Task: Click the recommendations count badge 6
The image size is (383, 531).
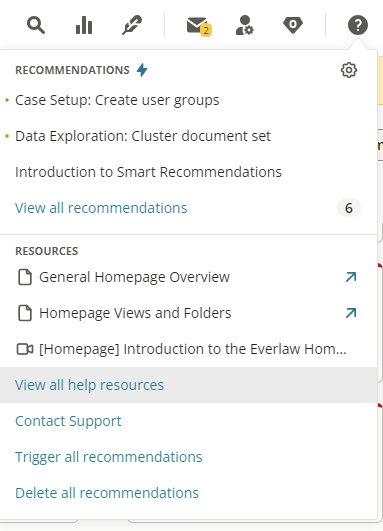Action: pyautogui.click(x=349, y=208)
